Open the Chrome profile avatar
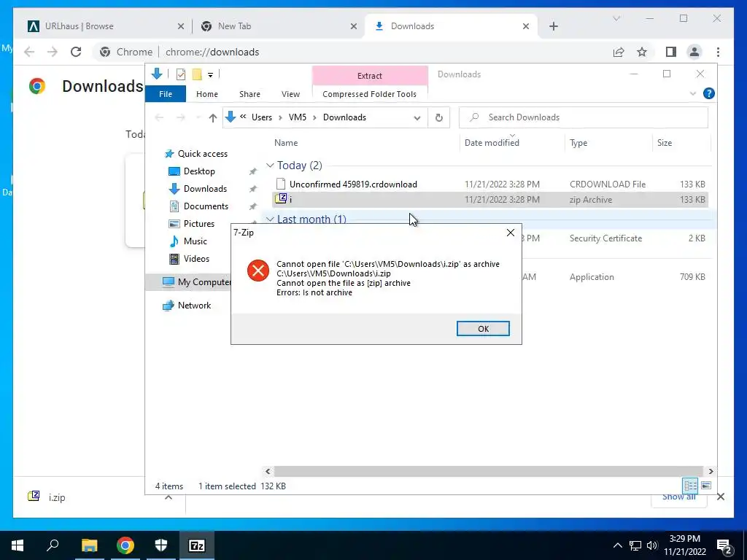This screenshot has height=560, width=747. [x=694, y=52]
